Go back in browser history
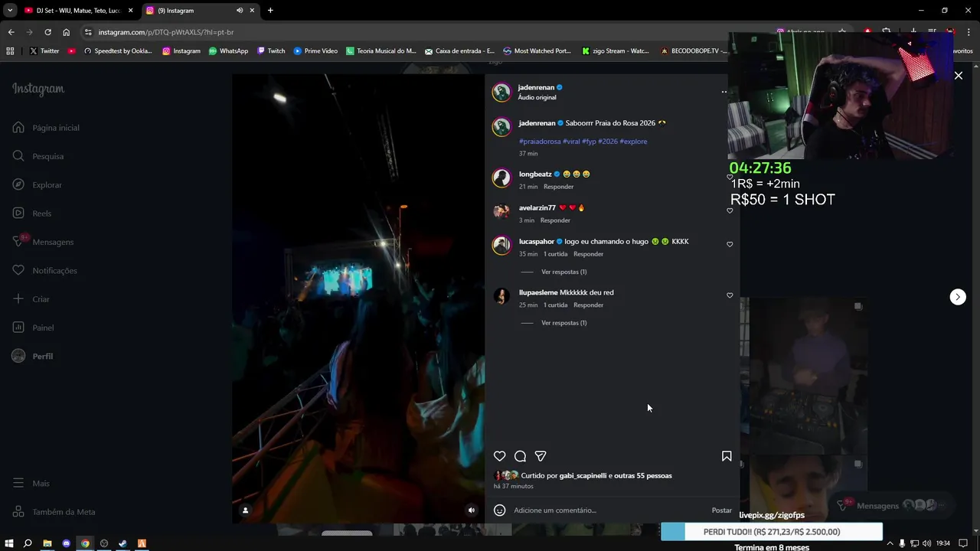 (x=11, y=32)
